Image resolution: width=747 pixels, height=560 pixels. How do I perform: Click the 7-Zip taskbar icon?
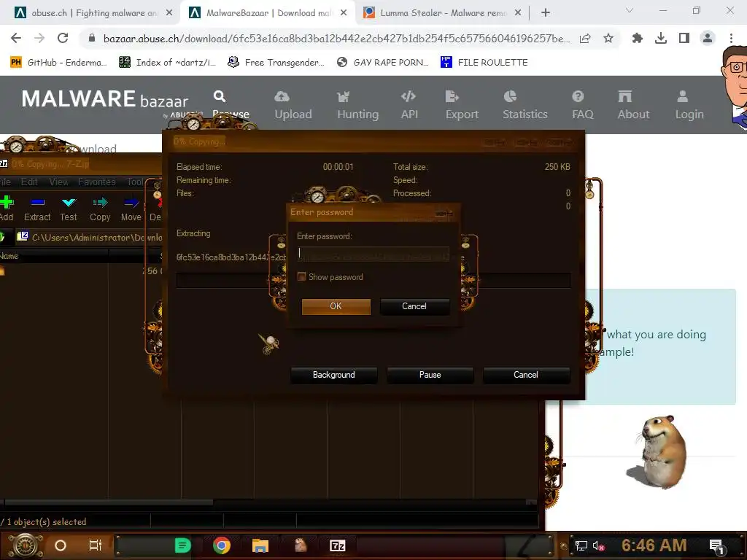click(x=337, y=545)
